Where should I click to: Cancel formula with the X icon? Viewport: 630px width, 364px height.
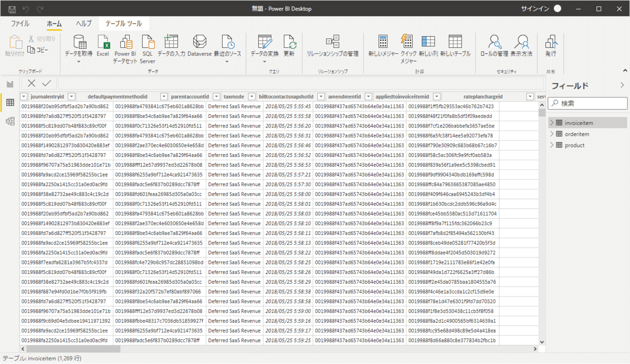tap(31, 83)
